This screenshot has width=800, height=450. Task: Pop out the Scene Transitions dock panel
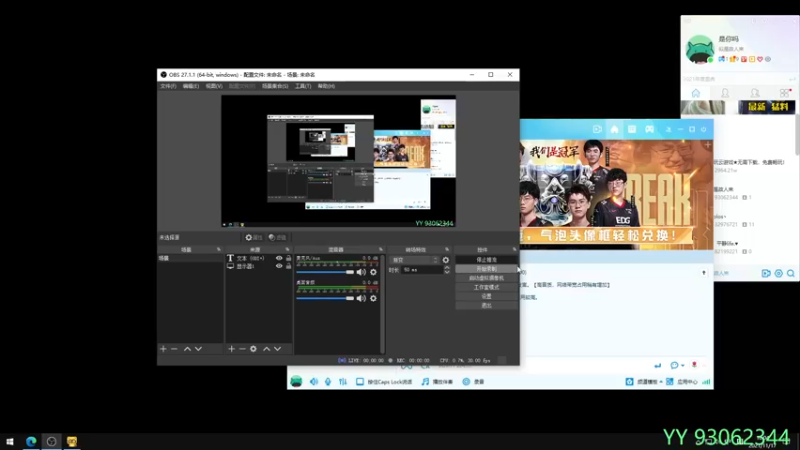pos(447,249)
